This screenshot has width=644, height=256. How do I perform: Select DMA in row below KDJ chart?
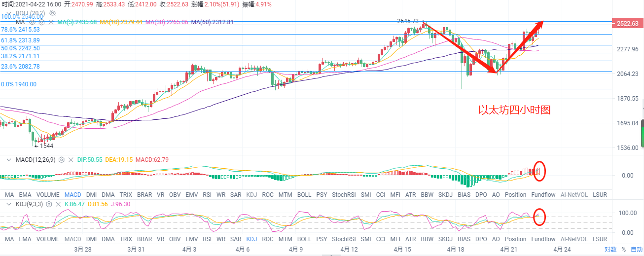(x=108, y=239)
